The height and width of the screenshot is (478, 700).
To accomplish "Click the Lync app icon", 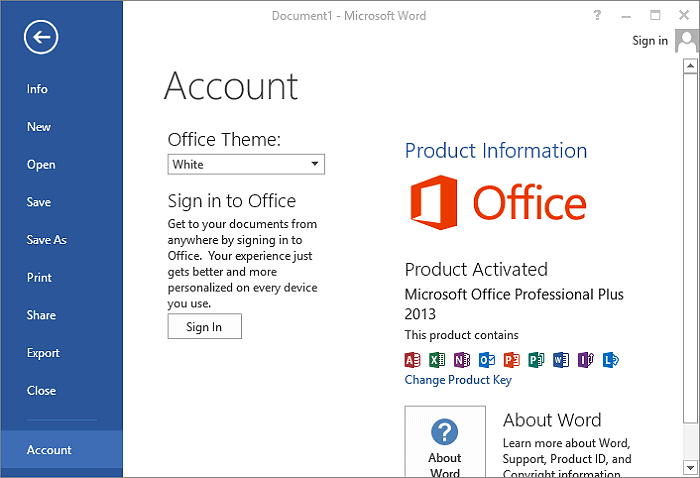I will coord(611,360).
